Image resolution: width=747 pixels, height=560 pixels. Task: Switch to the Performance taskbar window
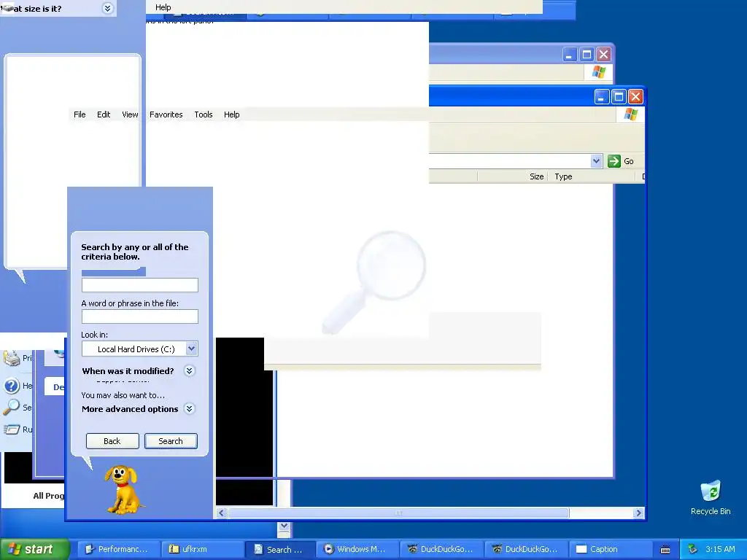click(117, 549)
